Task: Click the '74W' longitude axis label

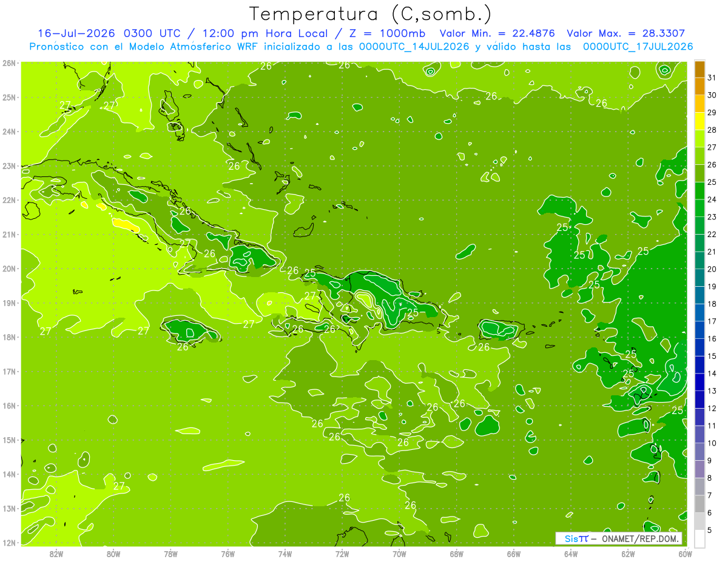Action: 285,554
